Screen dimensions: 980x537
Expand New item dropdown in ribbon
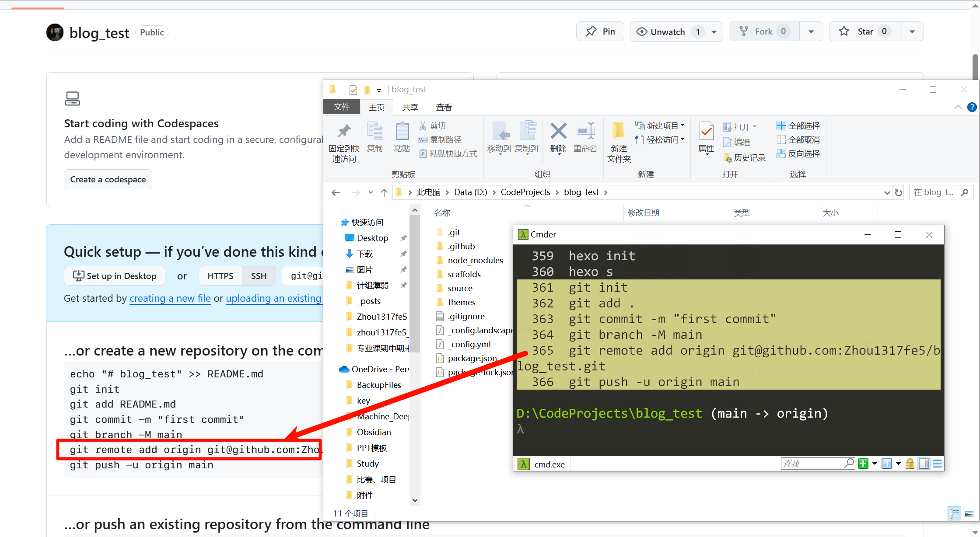point(682,126)
